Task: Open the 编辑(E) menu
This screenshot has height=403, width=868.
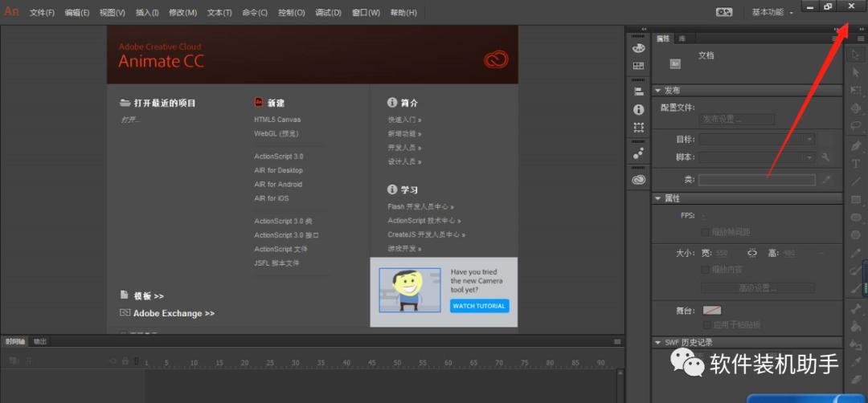Action: click(77, 13)
